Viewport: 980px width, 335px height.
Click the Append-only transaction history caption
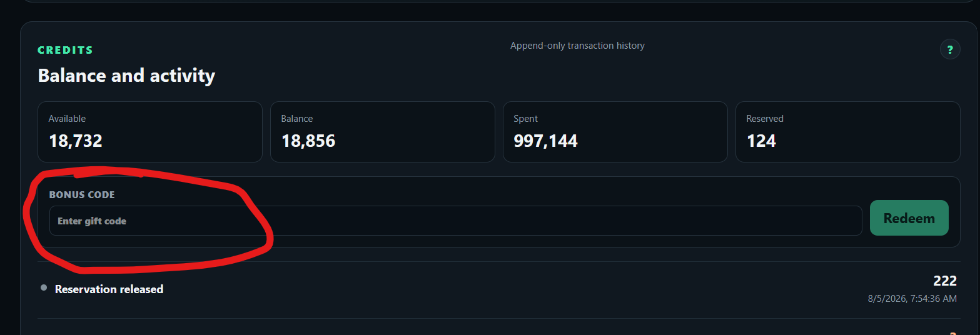coord(577,46)
